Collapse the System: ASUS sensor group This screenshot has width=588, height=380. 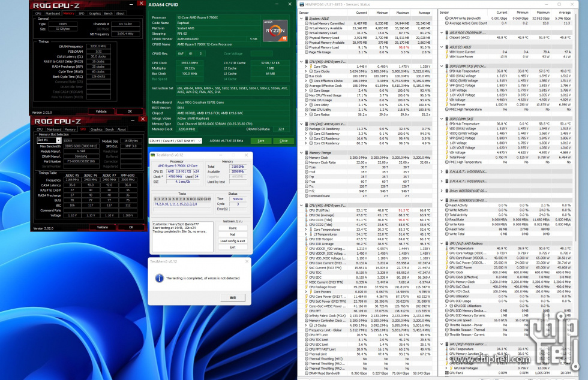pos(301,19)
